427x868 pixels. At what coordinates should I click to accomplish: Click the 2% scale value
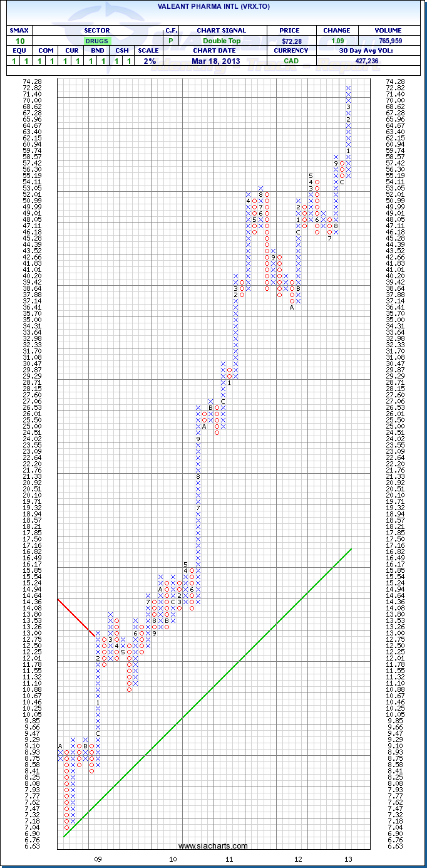[148, 61]
